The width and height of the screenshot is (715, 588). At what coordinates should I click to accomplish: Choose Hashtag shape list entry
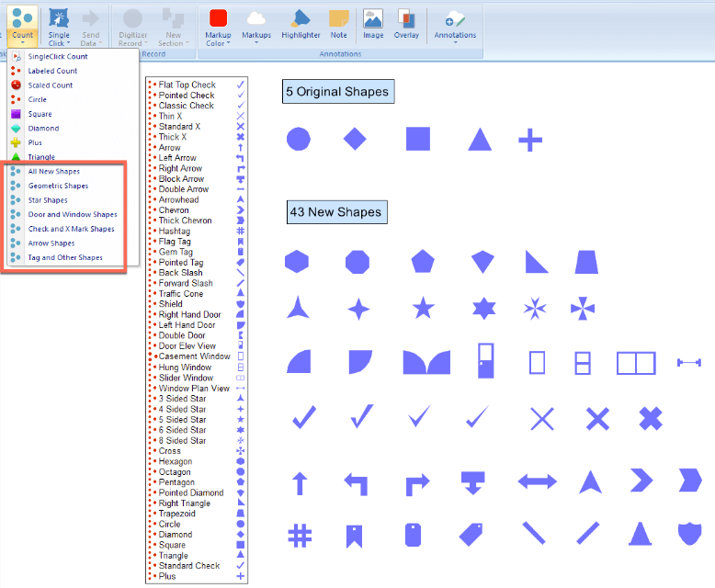[x=197, y=232]
